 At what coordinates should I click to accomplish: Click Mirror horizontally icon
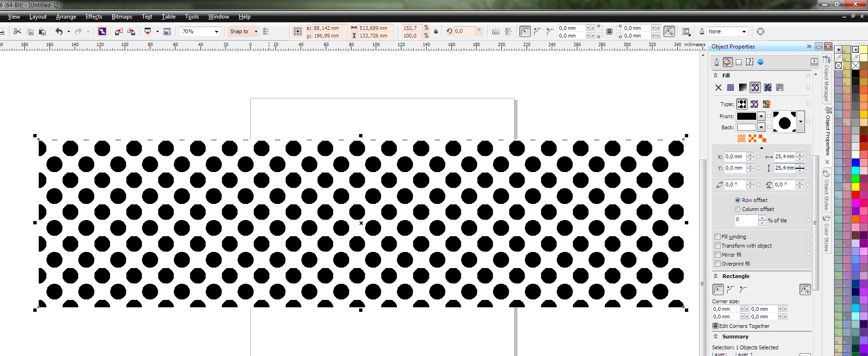(496, 31)
